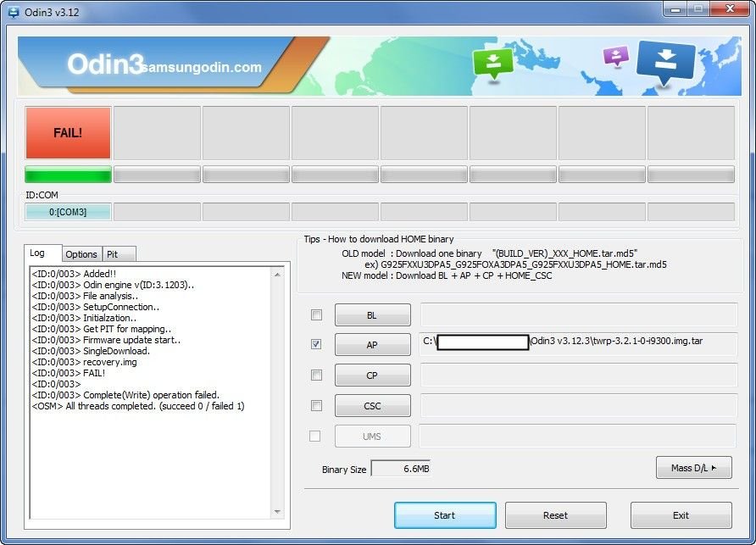
Task: Click the "Tips - How to download HOME binary" heading
Action: [x=379, y=239]
